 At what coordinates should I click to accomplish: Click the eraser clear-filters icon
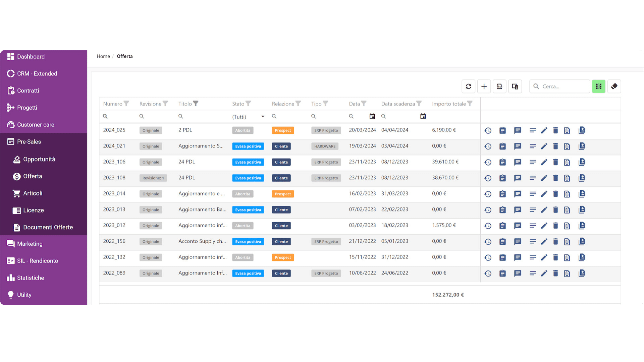(x=614, y=86)
